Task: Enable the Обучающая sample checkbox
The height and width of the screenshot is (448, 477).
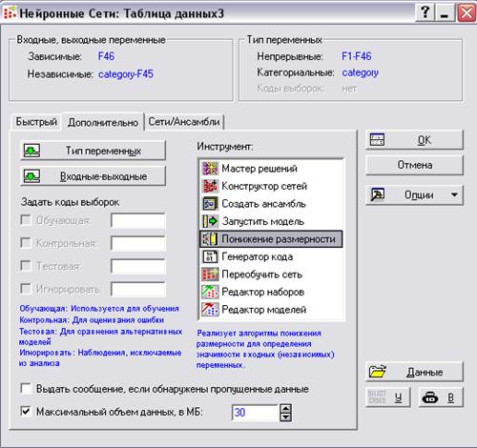Action: [x=26, y=220]
